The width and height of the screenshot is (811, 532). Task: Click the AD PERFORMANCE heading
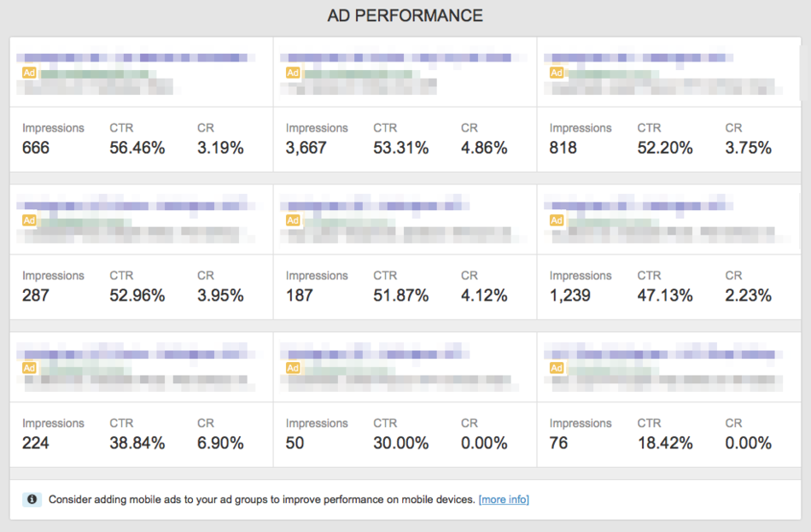click(405, 16)
